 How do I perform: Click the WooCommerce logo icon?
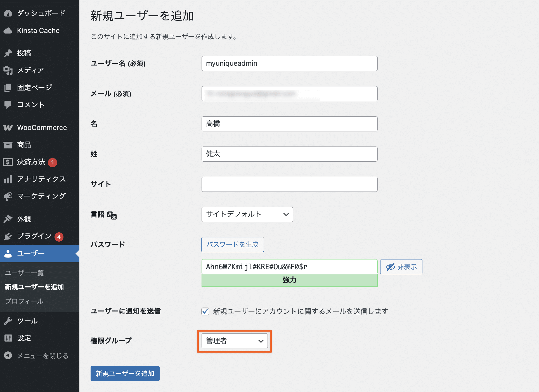coord(8,128)
